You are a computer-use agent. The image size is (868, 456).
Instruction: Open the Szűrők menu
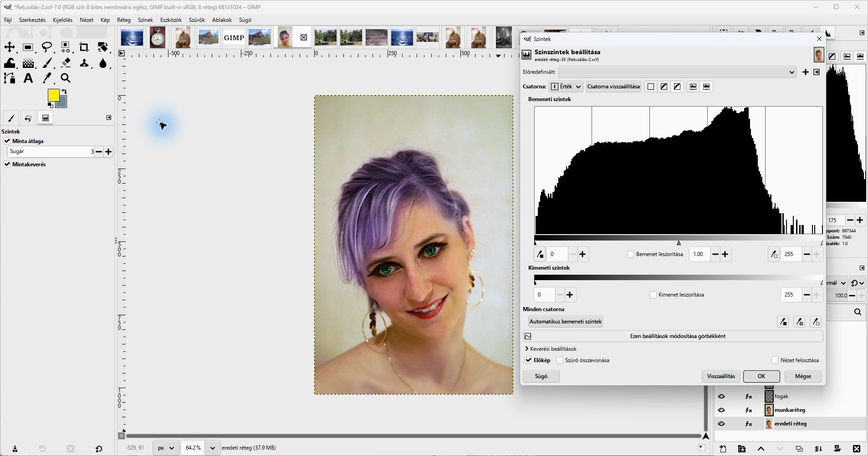pos(197,20)
